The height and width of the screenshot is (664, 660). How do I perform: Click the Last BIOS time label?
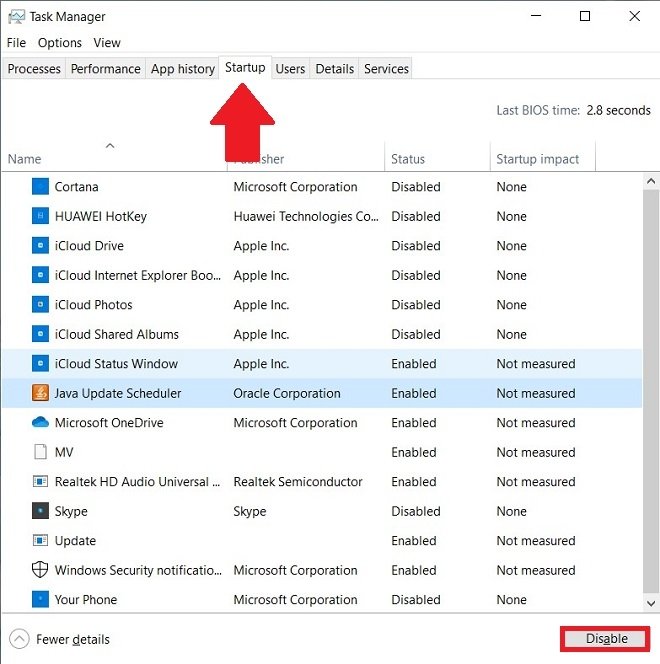click(x=538, y=110)
